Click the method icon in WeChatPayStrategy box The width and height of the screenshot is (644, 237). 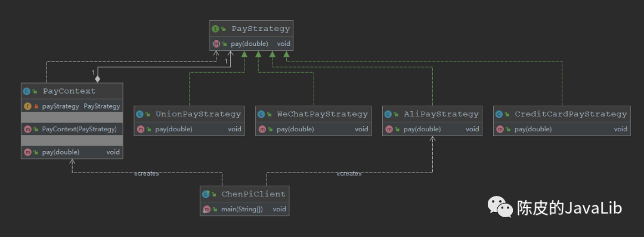point(262,129)
